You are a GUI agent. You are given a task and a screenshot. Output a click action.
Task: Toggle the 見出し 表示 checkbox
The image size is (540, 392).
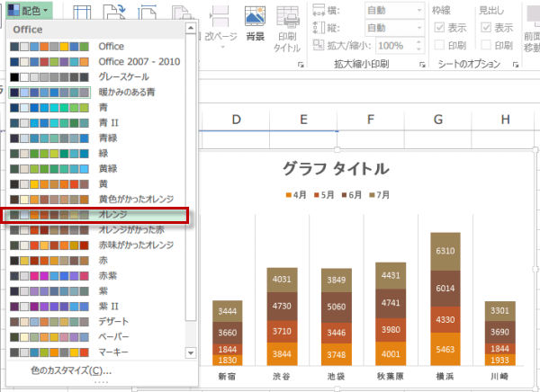coord(488,28)
